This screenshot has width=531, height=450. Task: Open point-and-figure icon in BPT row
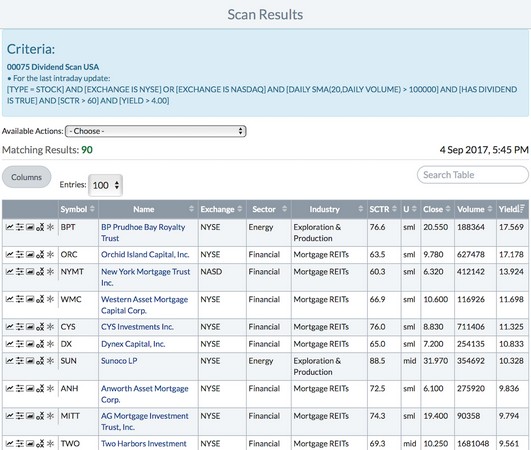pyautogui.click(x=40, y=227)
